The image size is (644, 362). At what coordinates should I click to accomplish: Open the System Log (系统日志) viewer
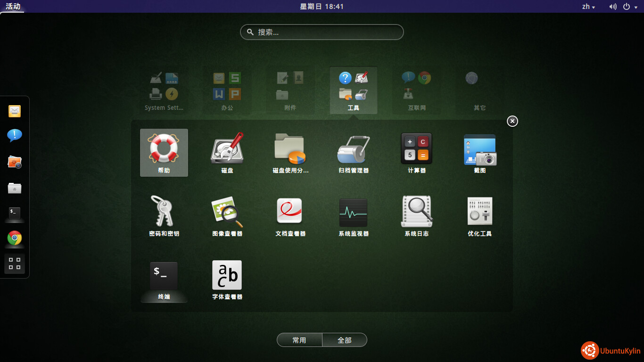416,215
